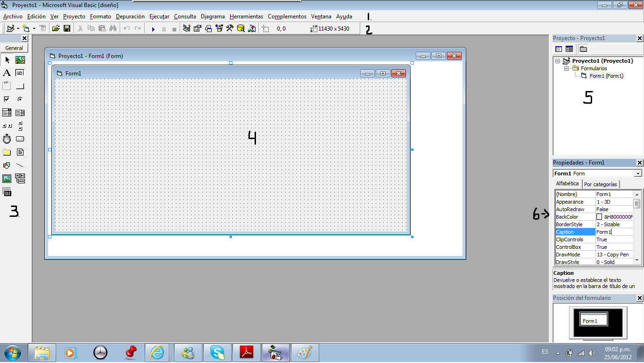644x363 pixels.
Task: Select the OLE control at toolbox bottom
Action: pyautogui.click(x=8, y=192)
